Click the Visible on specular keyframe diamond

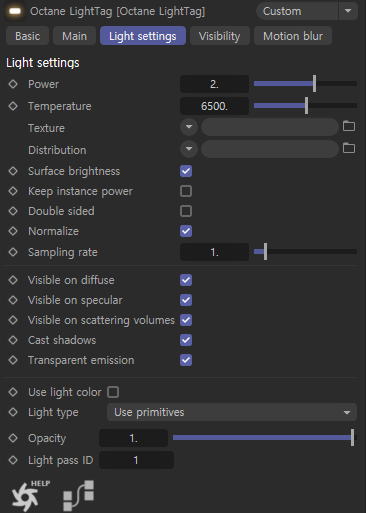[x=13, y=300]
